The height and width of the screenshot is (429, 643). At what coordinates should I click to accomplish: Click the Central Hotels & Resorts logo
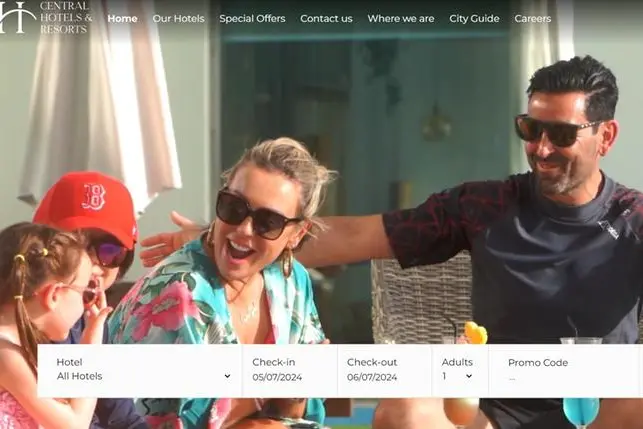[x=46, y=17]
